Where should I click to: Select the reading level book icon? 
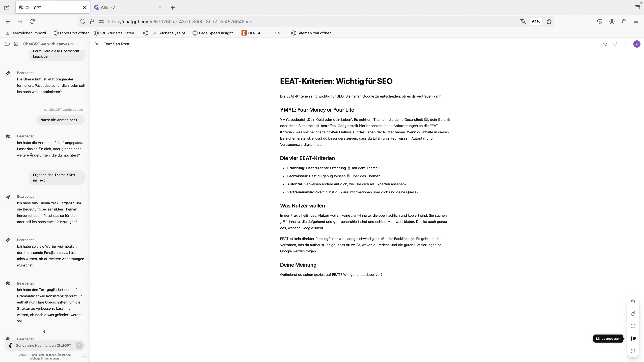(633, 326)
